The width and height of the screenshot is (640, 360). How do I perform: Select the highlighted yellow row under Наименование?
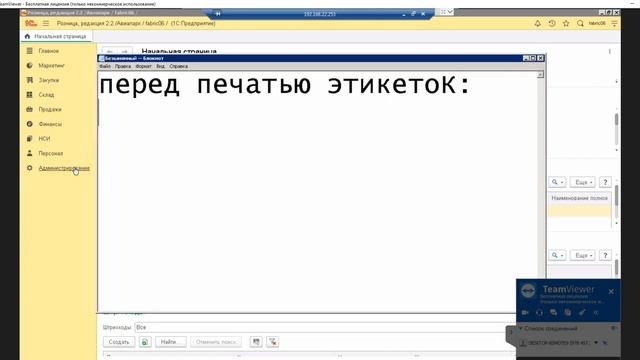click(x=579, y=210)
